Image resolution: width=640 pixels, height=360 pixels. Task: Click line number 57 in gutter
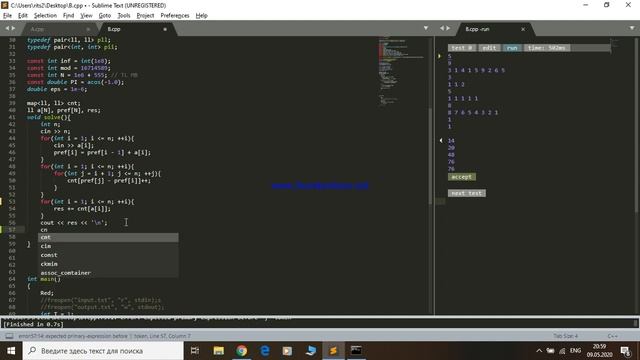[x=12, y=230]
